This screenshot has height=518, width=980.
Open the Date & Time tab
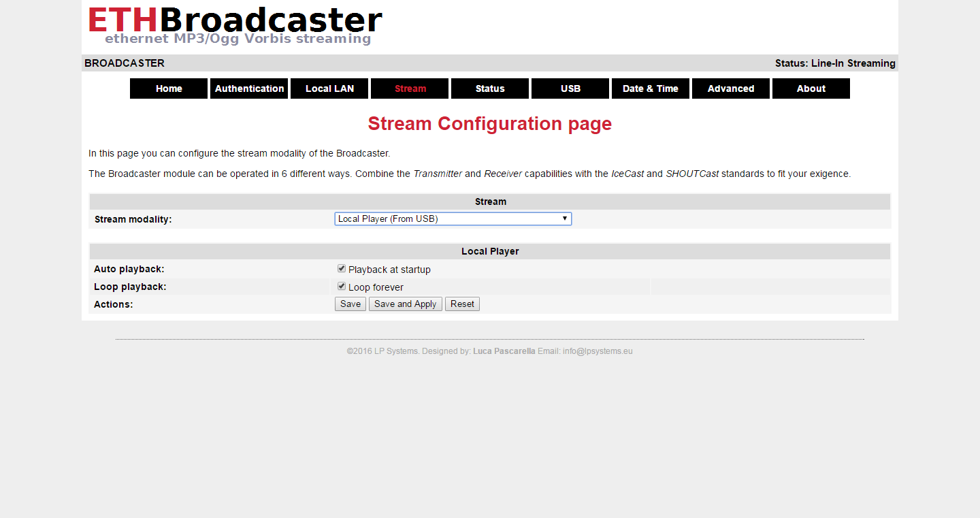(651, 88)
